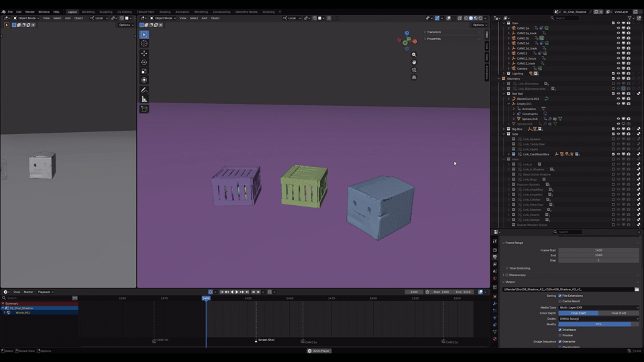The image size is (644, 362).
Task: Select the Rotate tool in viewport toolbar
Action: coord(144,62)
